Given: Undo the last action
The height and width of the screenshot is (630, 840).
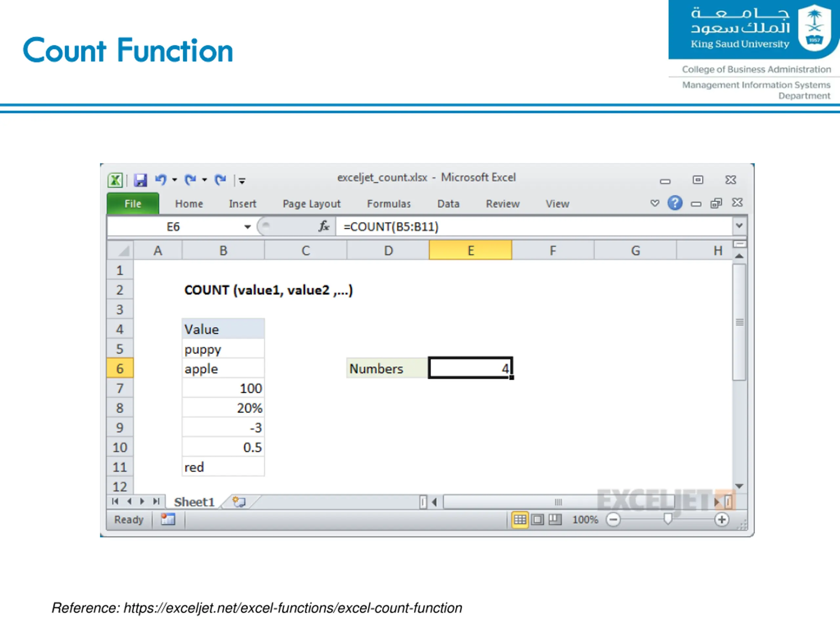Looking at the screenshot, I should coord(161,179).
